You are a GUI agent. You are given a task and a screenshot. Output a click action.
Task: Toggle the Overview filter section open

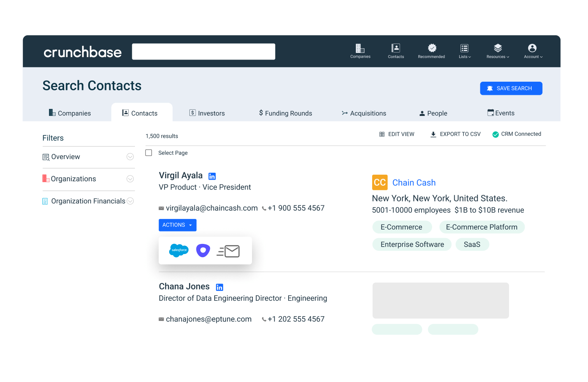[130, 156]
